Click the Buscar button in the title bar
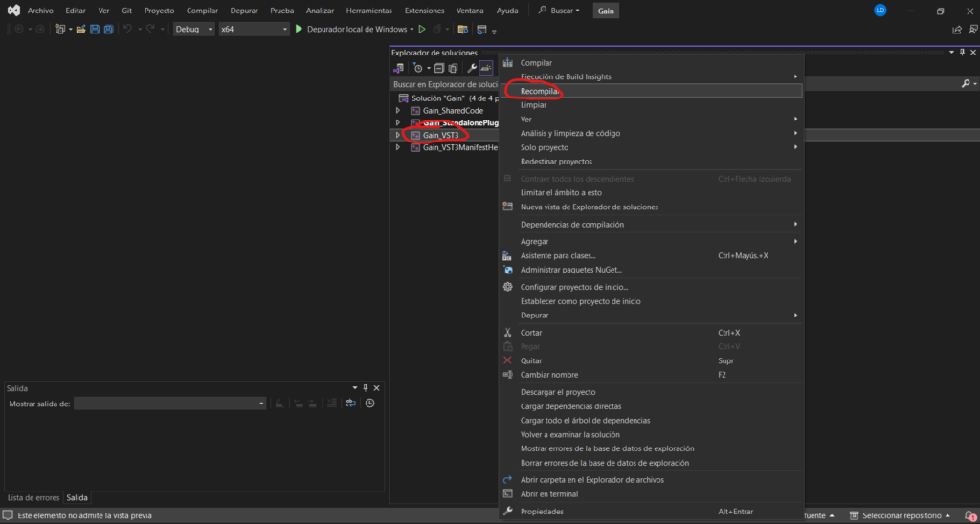The height and width of the screenshot is (524, 980). [559, 11]
